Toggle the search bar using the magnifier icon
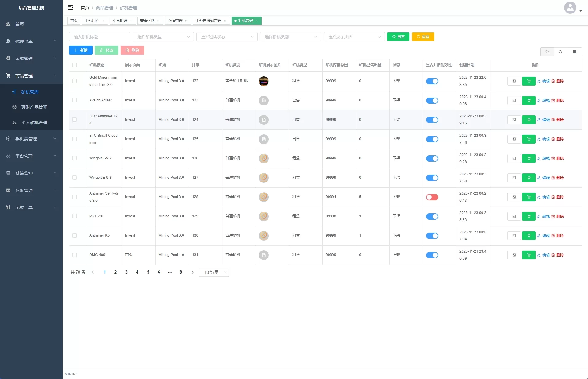 coord(547,52)
